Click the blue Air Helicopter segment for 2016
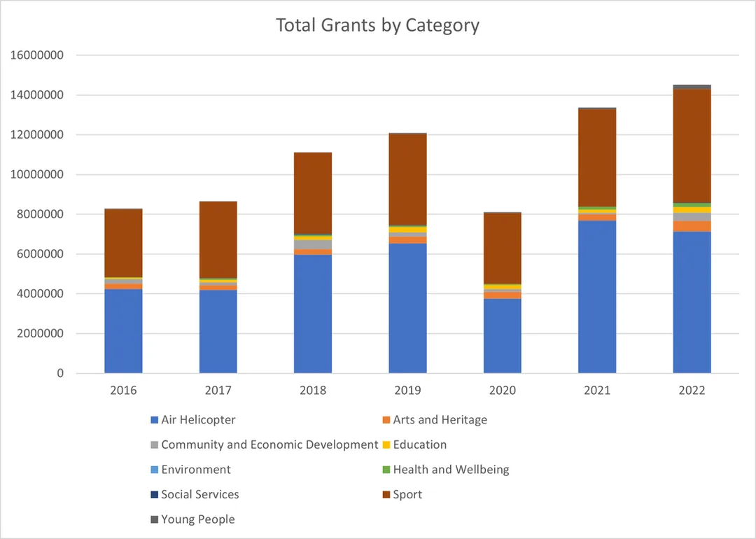756x539 pixels. (x=123, y=331)
